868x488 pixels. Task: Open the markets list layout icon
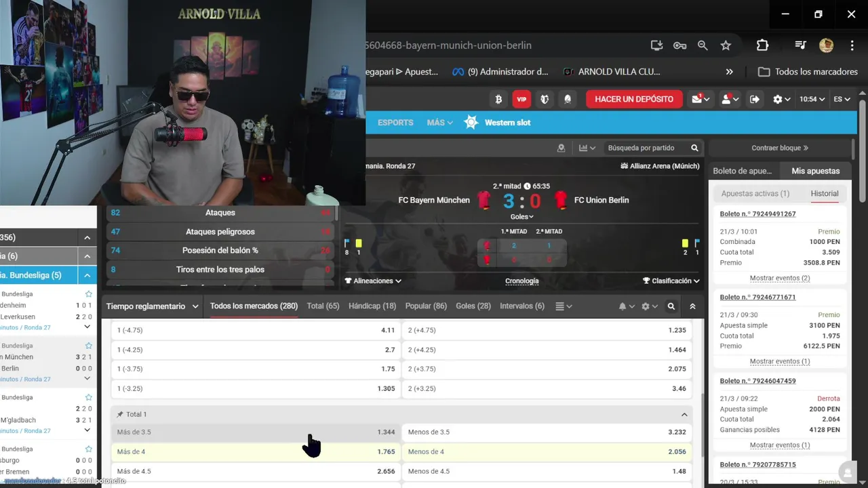(564, 306)
